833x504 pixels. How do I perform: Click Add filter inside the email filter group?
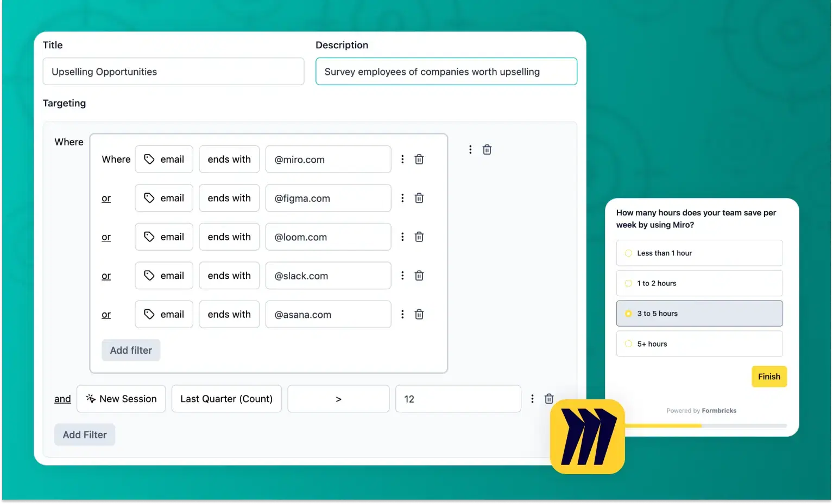[130, 350]
